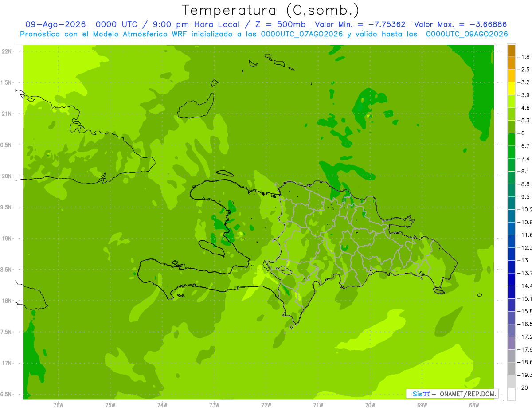Select the "Valor Min. = -7.75362" text
This screenshot has height=411, width=532.
(x=360, y=25)
